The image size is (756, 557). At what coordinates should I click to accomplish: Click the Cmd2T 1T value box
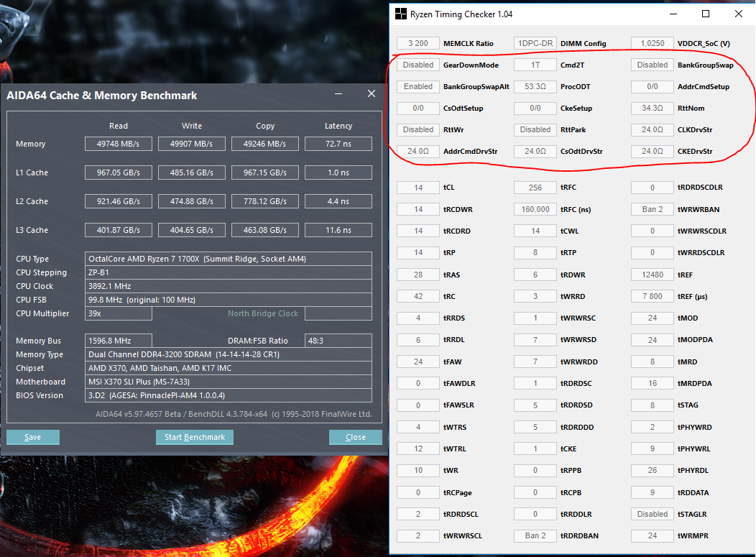(535, 65)
